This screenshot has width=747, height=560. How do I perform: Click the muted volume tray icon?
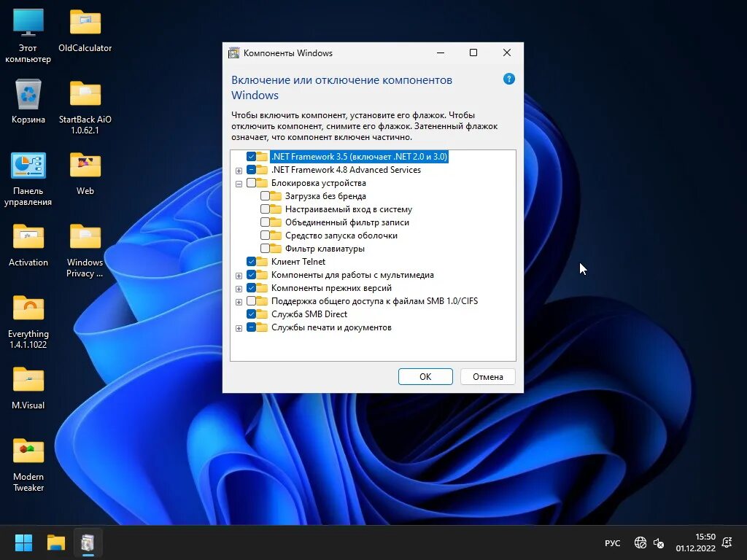pyautogui.click(x=659, y=542)
